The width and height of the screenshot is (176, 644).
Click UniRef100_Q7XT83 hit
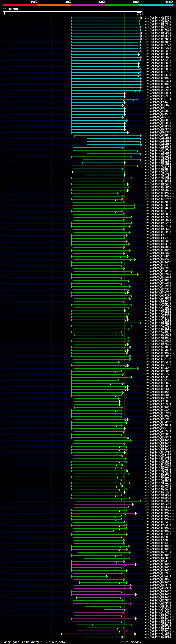click(x=158, y=175)
